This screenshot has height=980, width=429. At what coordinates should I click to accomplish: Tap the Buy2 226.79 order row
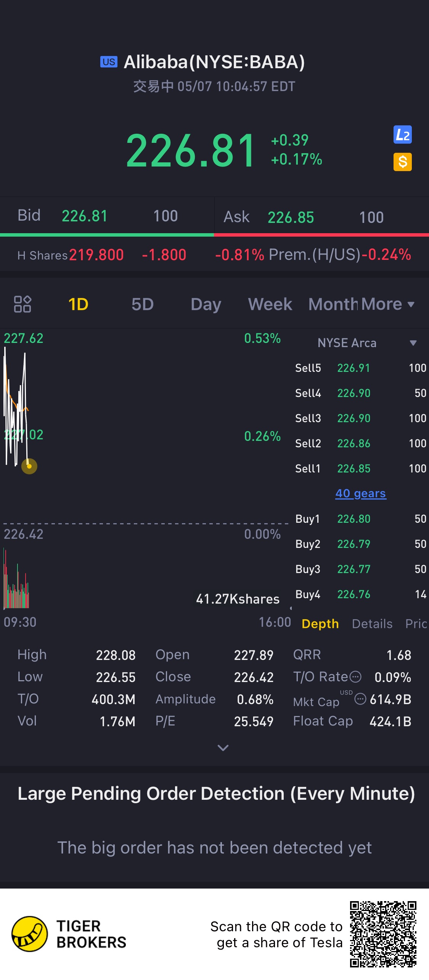(361, 544)
